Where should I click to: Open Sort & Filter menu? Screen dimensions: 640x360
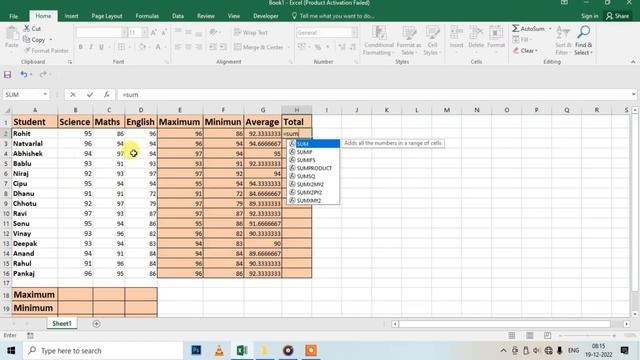point(563,40)
